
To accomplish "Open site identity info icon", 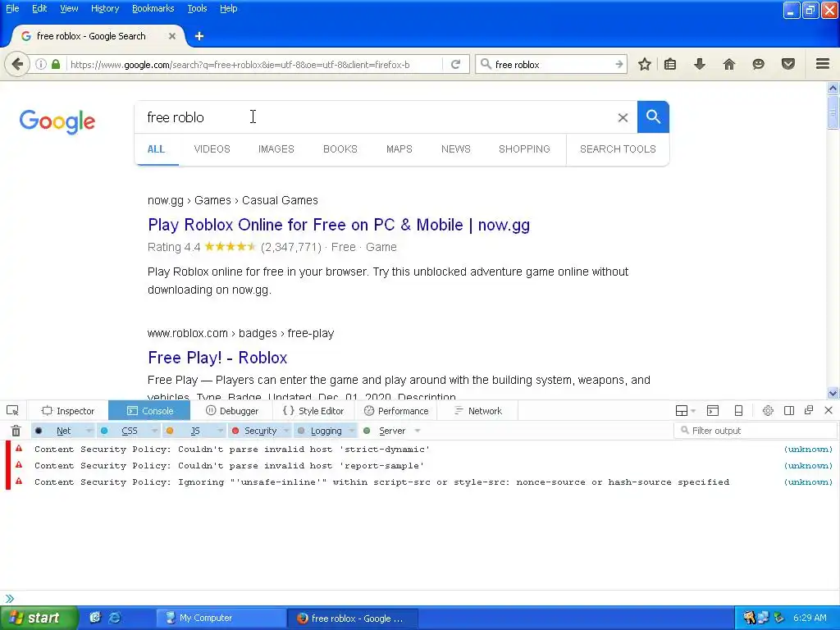I will point(41,64).
